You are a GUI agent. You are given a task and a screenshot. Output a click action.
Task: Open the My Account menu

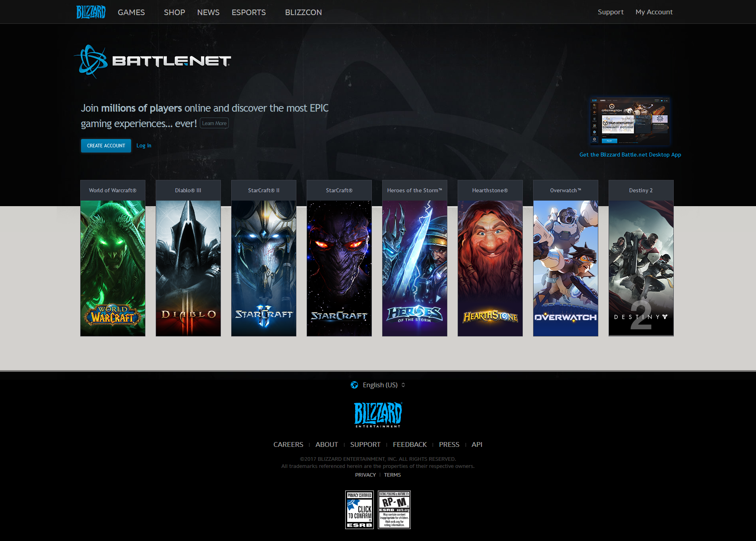click(654, 12)
